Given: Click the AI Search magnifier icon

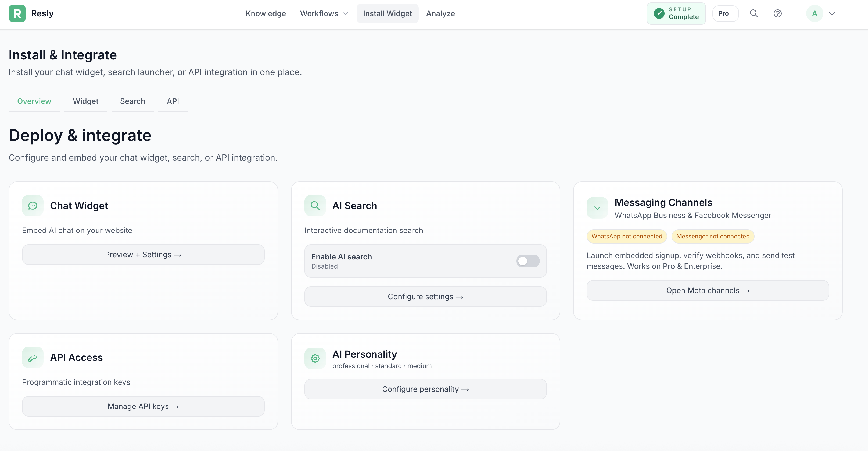Looking at the screenshot, I should (315, 205).
